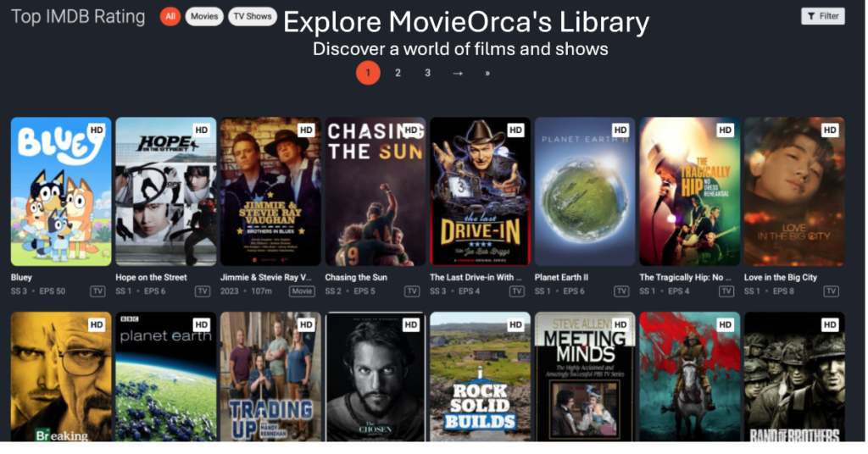Select the Movies filter pill
The image size is (868, 454).
click(204, 17)
